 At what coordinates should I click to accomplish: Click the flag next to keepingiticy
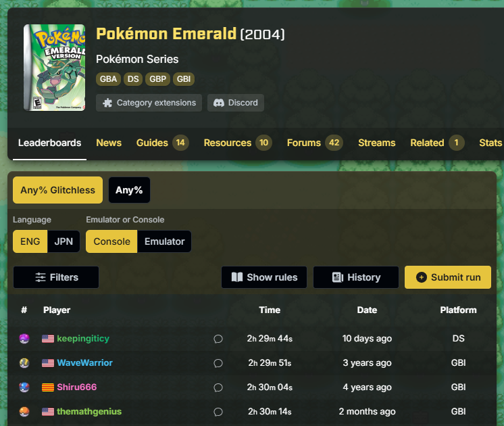(x=48, y=339)
